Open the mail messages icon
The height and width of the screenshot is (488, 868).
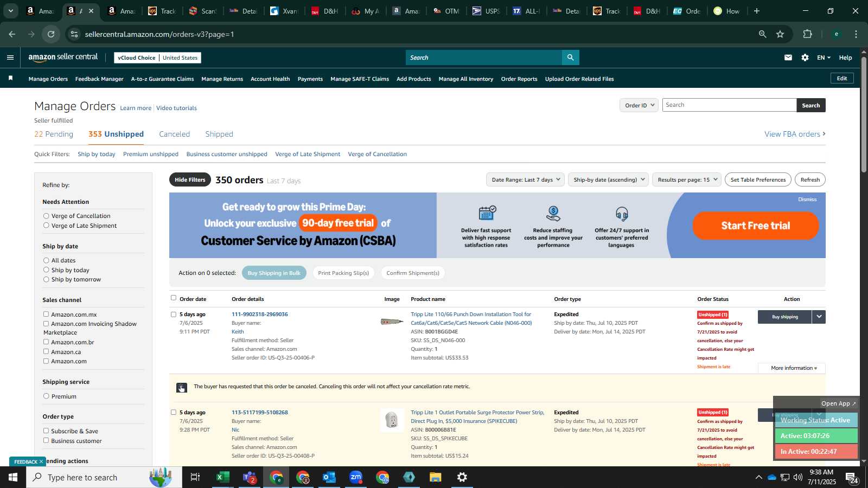point(788,57)
